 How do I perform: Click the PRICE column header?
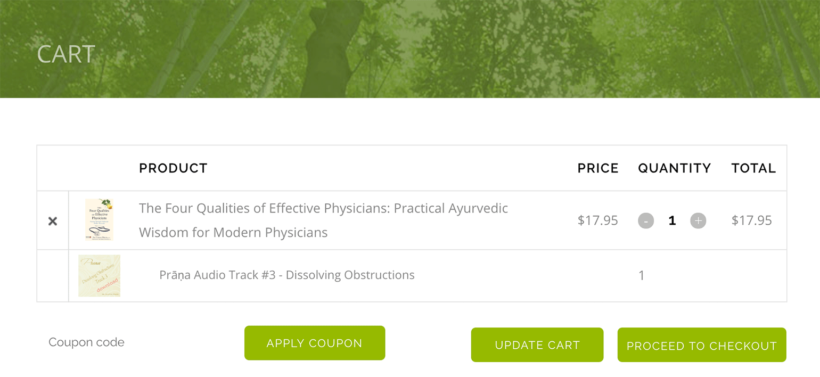pos(598,168)
